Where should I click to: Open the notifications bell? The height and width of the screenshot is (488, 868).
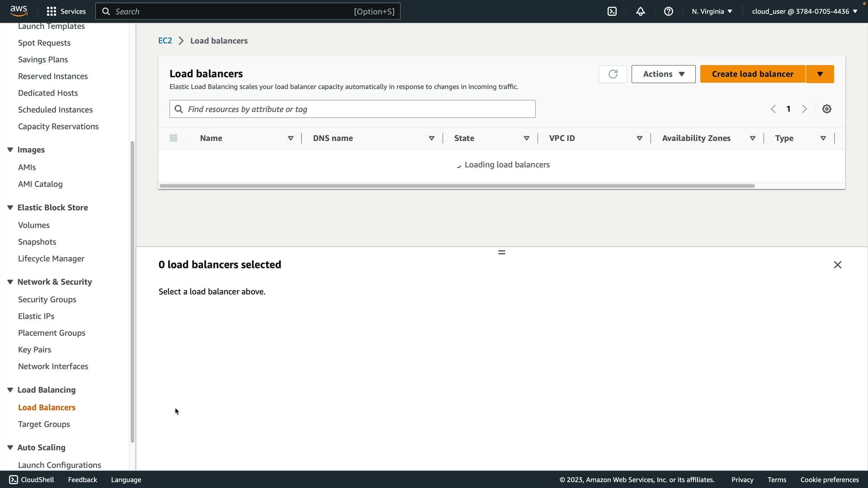coord(640,11)
